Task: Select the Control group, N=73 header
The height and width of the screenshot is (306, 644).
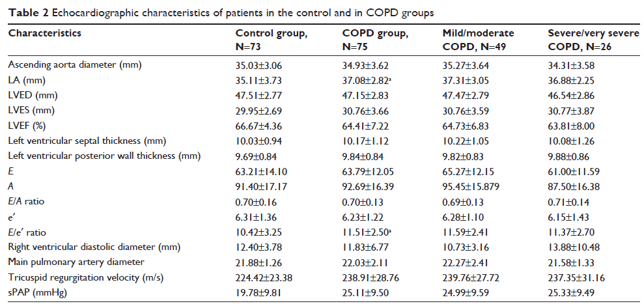Action: [272, 39]
